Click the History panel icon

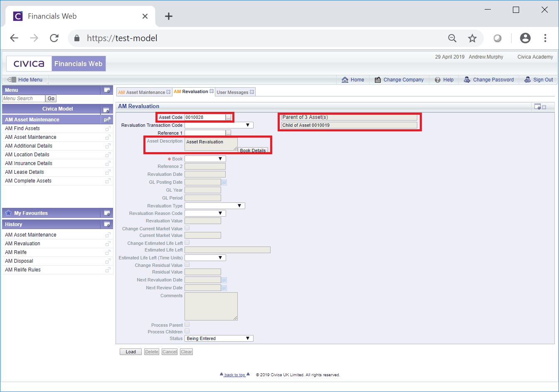click(x=107, y=224)
